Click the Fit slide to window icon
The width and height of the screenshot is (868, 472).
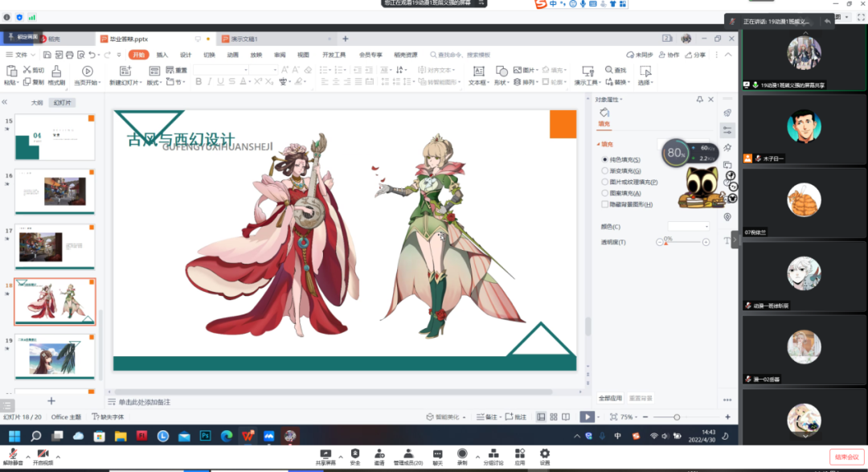613,417
